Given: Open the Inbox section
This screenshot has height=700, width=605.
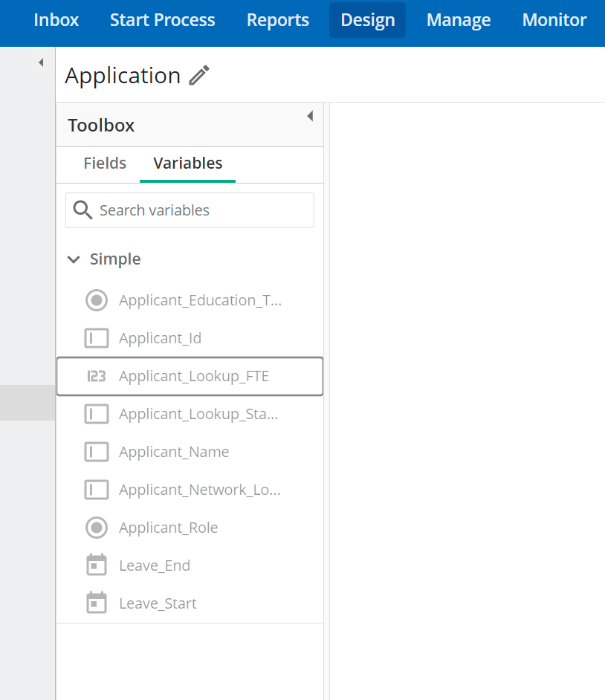Looking at the screenshot, I should pyautogui.click(x=56, y=20).
